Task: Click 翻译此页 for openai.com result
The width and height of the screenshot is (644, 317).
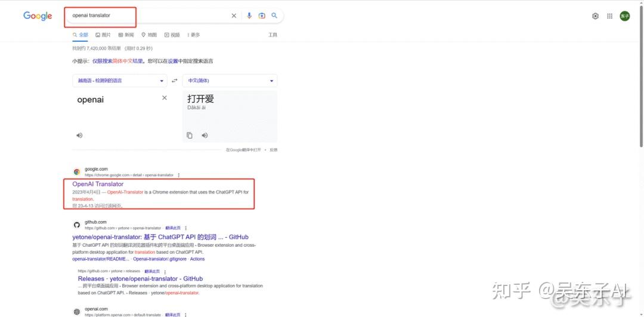Action: (x=173, y=315)
